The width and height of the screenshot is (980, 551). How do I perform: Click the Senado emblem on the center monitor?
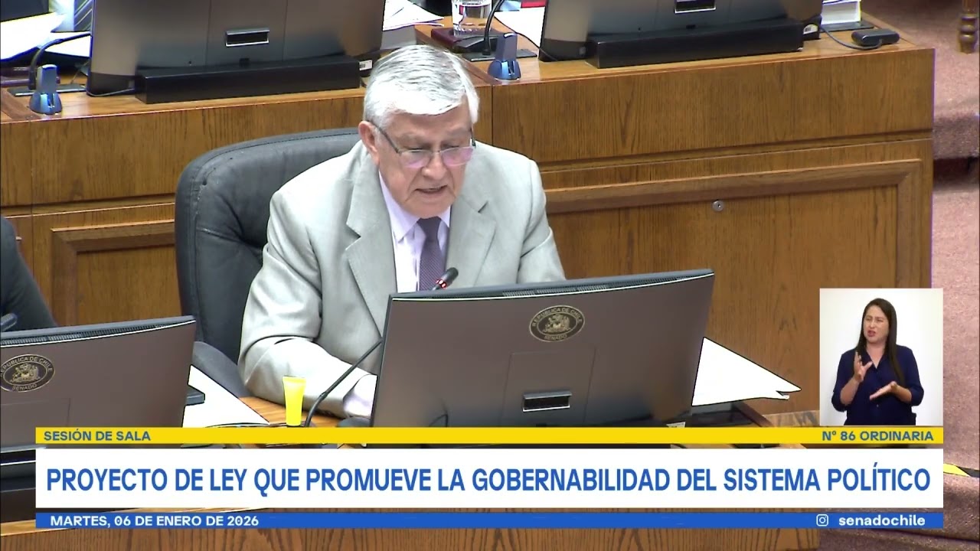(557, 324)
